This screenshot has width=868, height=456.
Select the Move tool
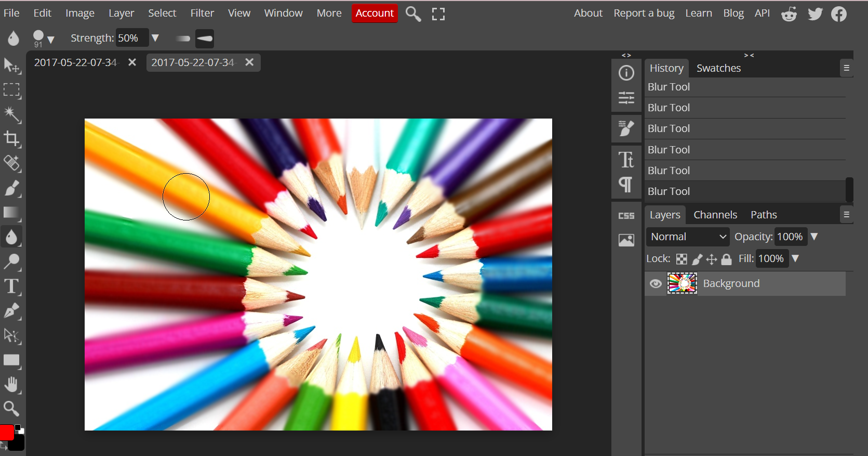(x=11, y=66)
